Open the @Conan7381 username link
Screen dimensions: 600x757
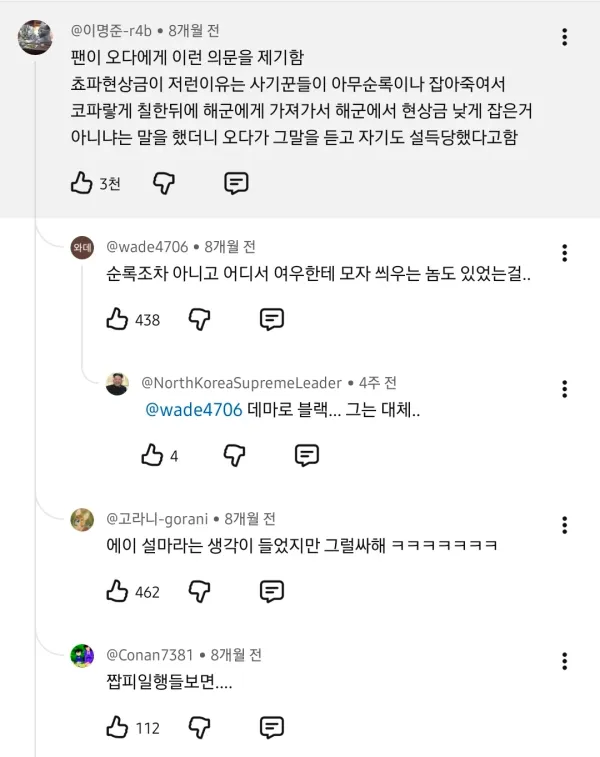(150, 655)
